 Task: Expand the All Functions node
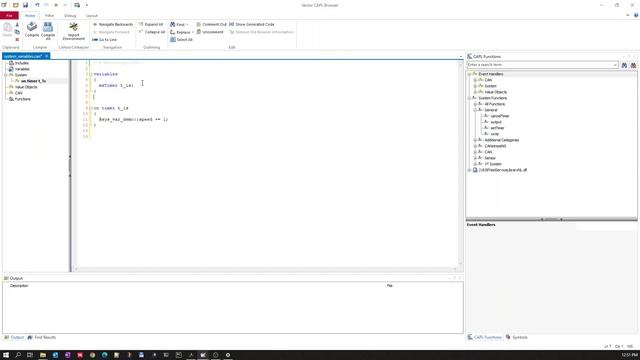[475, 104]
